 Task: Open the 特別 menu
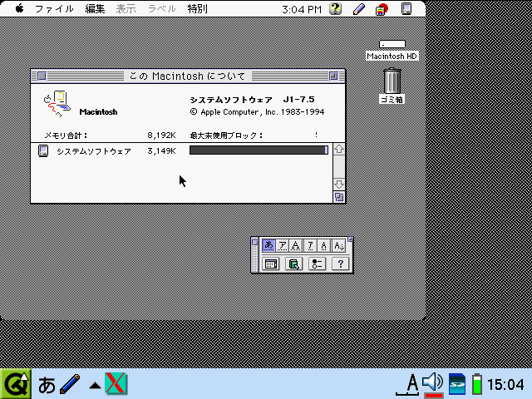tap(198, 9)
